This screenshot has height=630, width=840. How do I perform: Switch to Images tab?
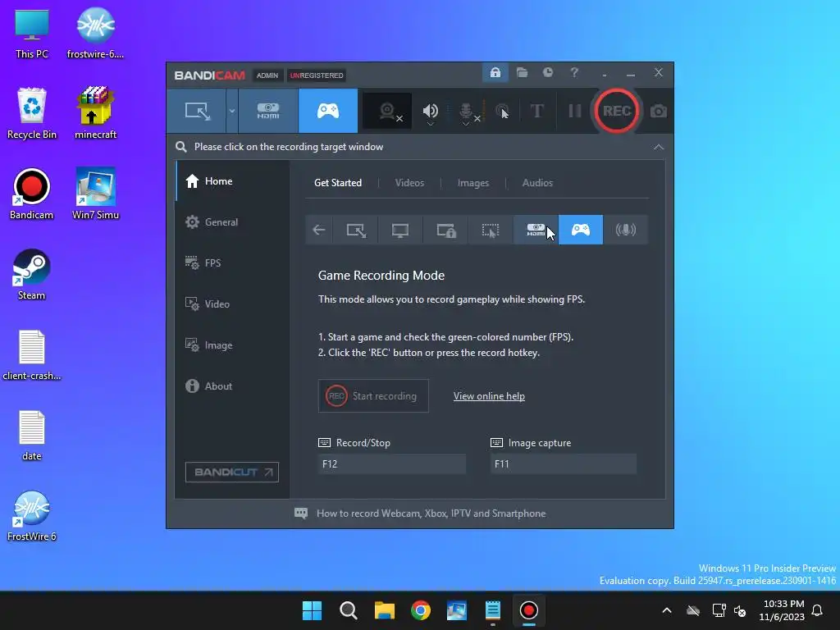pyautogui.click(x=473, y=183)
